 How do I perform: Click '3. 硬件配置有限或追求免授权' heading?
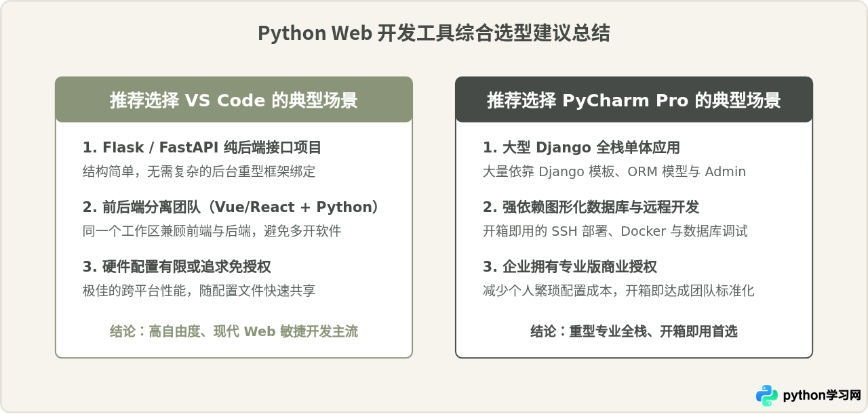tap(177, 266)
